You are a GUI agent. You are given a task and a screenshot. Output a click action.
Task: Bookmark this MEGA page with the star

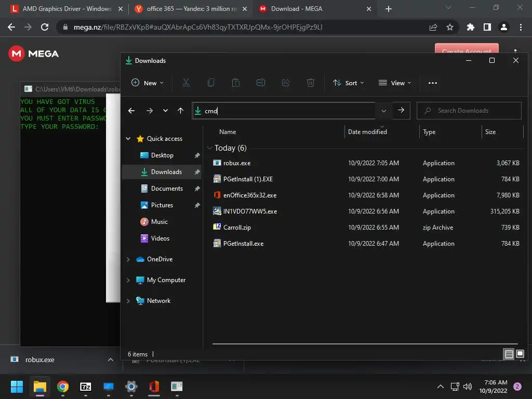tap(449, 27)
